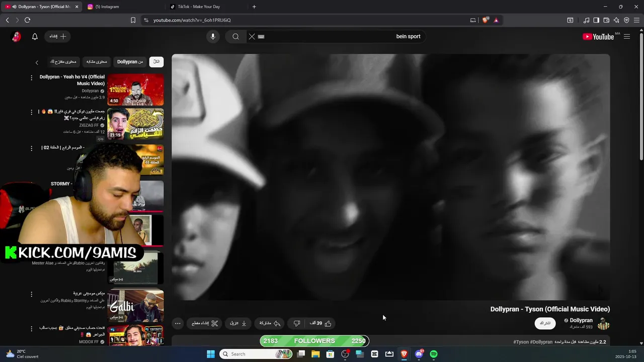Select the "الكل" filter chip
The height and width of the screenshot is (362, 644).
coord(156,62)
